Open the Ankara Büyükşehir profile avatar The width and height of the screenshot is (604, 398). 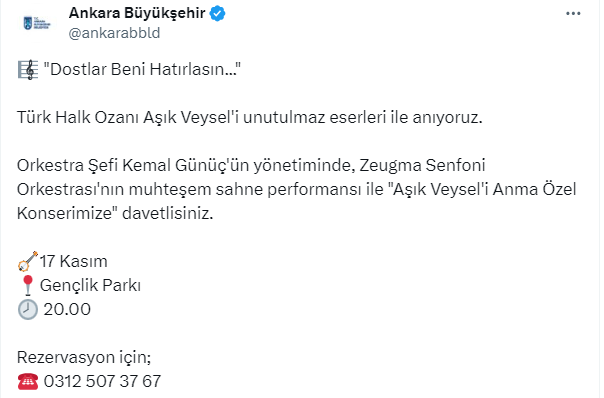click(x=37, y=23)
